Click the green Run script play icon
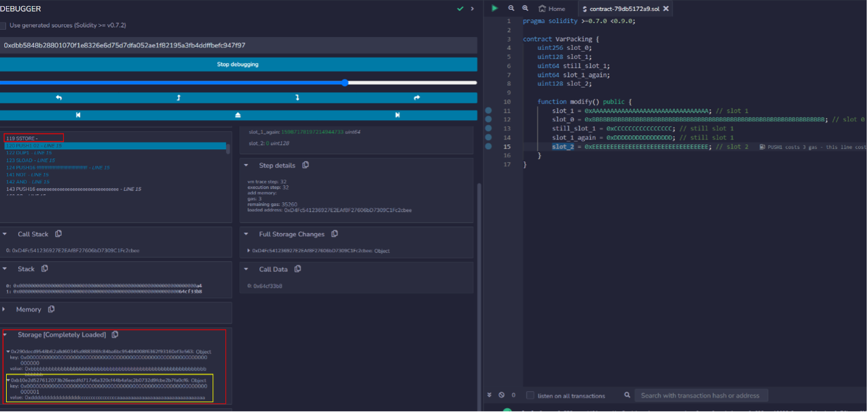 (495, 8)
